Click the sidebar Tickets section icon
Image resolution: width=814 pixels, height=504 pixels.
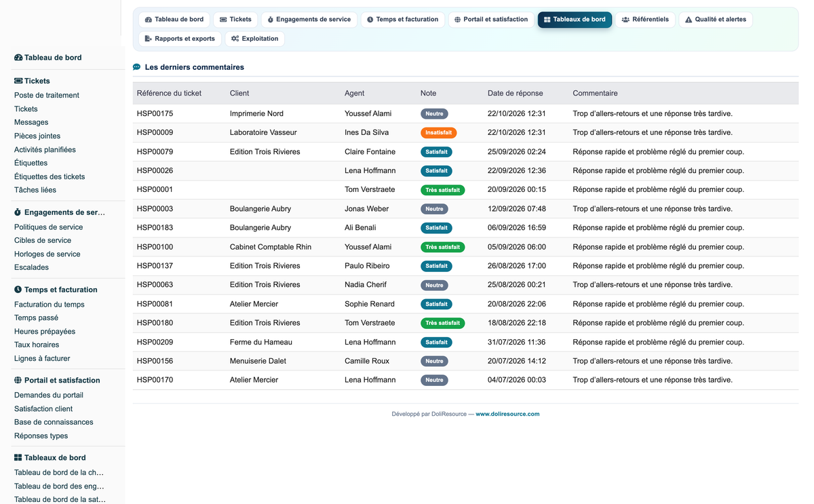click(x=18, y=81)
